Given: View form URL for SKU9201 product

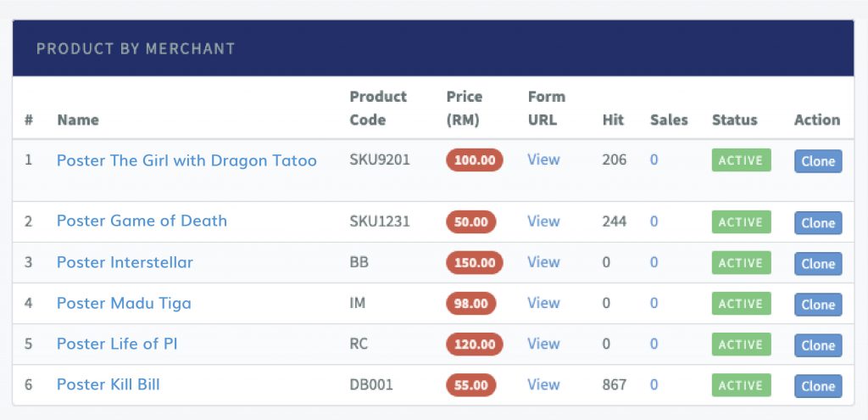Looking at the screenshot, I should (x=543, y=160).
